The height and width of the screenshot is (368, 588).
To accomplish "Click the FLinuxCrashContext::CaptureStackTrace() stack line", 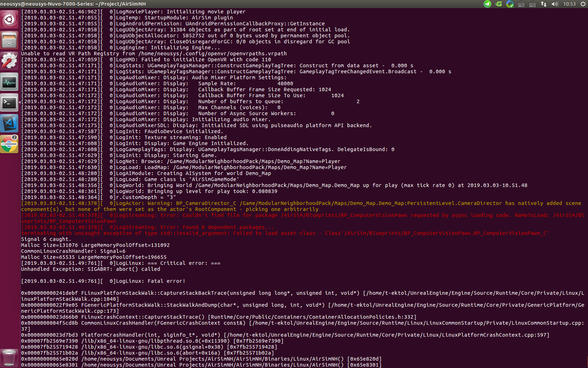I will click(x=219, y=317).
